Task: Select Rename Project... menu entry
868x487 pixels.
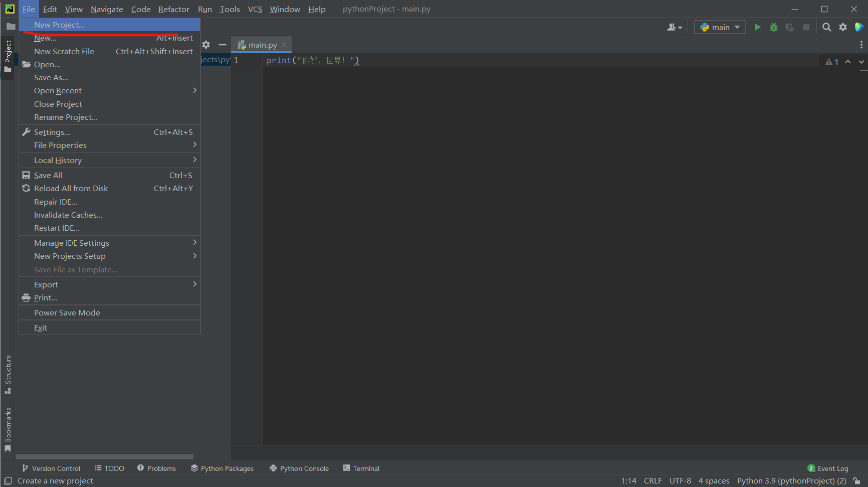Action: click(109, 117)
